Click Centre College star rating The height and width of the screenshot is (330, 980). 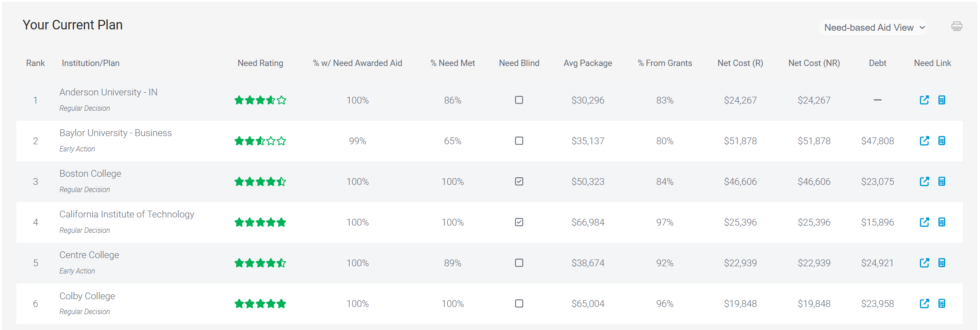tap(260, 263)
